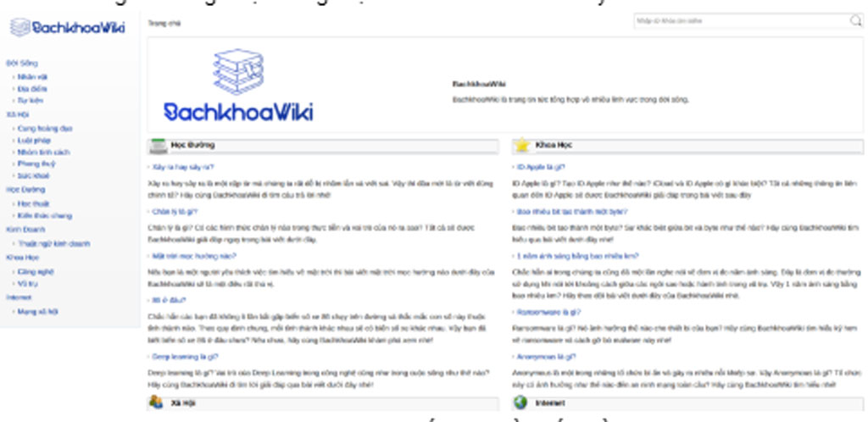The height and width of the screenshot is (422, 868).
Task: Open the Học Đường sidebar category
Action: (25, 189)
